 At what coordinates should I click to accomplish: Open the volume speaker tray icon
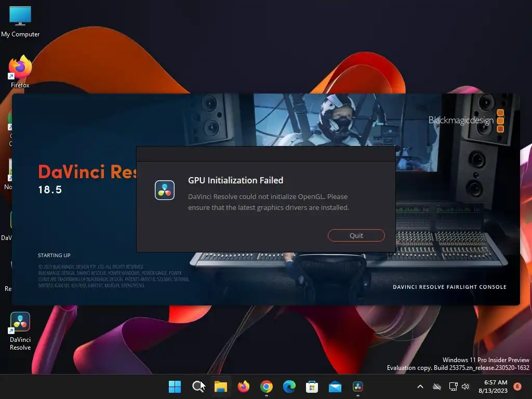click(465, 387)
